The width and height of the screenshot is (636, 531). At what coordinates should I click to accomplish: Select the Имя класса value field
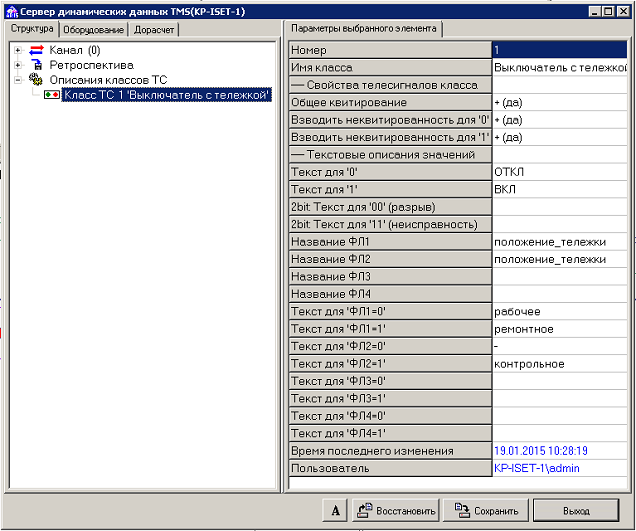tap(559, 67)
